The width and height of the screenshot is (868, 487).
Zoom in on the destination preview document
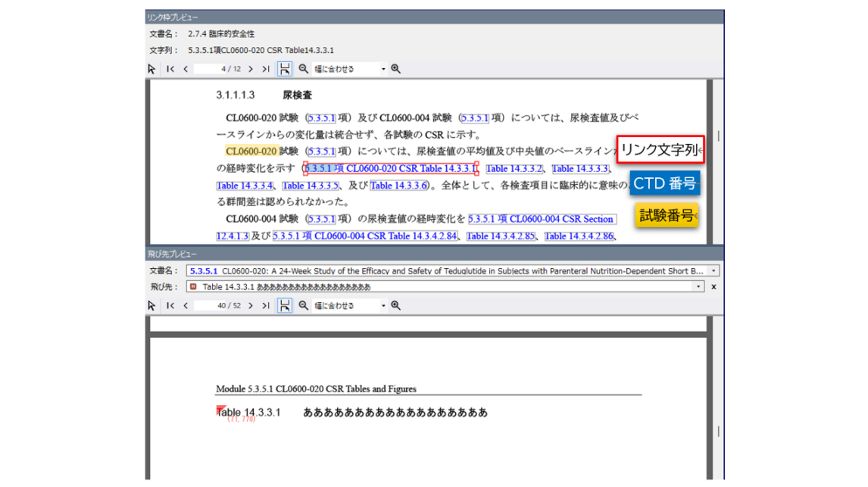coord(395,306)
